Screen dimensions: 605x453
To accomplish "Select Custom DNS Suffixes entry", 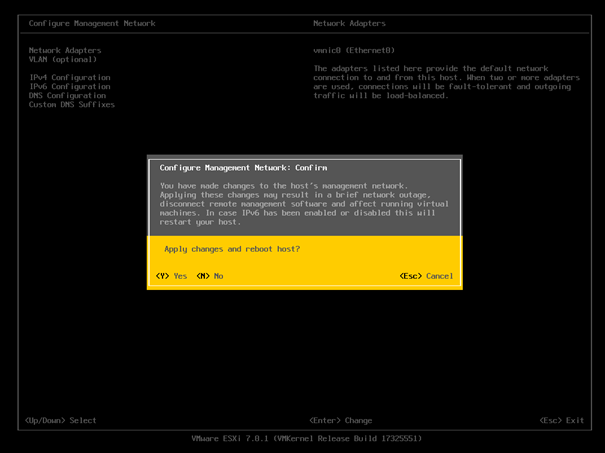I will (x=71, y=104).
